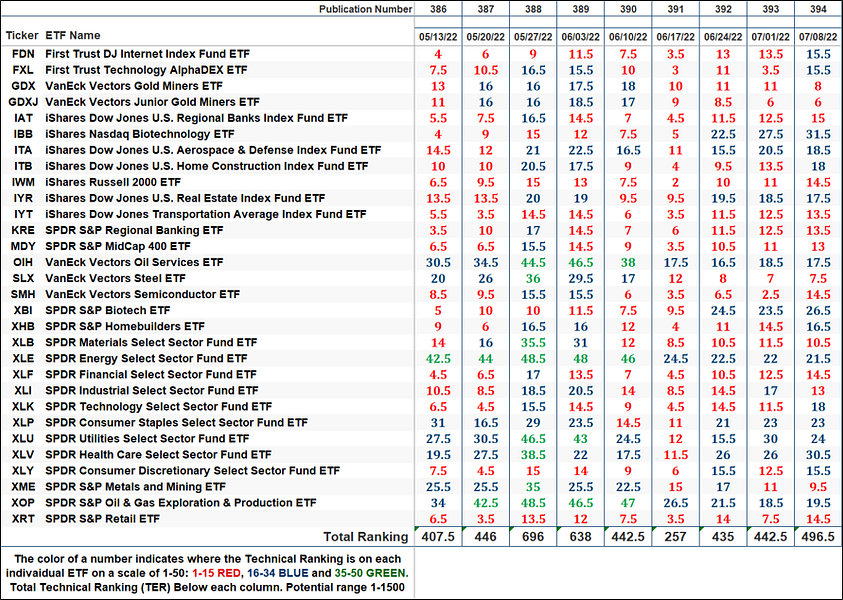Select the IYR ticker cell
This screenshot has width=843, height=600.
23,198
